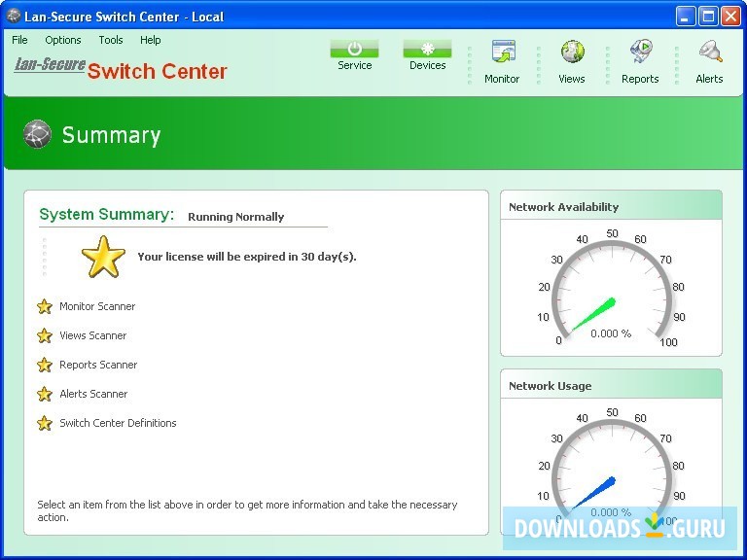This screenshot has height=560, width=747.
Task: Minimize the Switch Center window
Action: click(686, 17)
